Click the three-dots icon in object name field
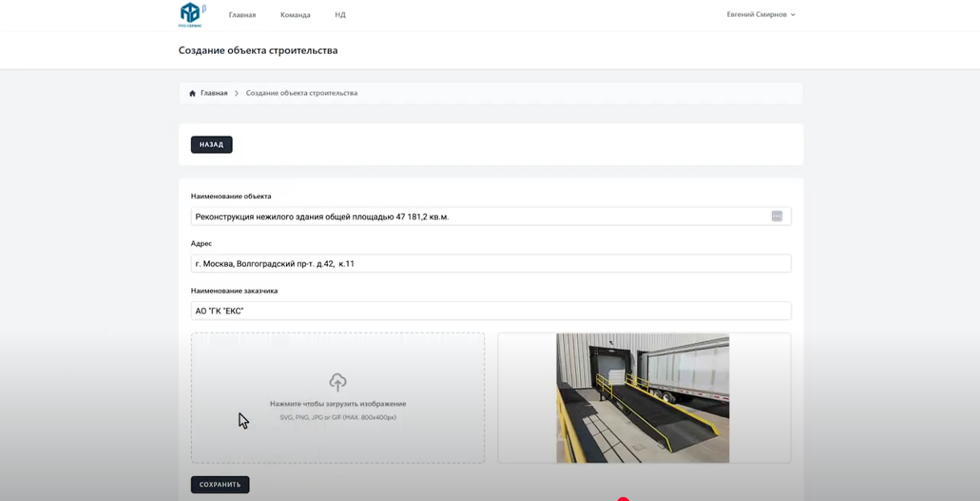 777,216
